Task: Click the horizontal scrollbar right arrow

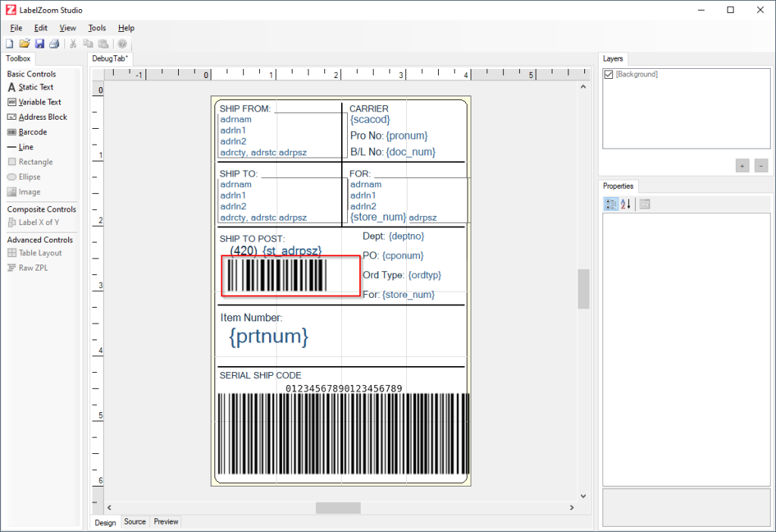Action: pyautogui.click(x=571, y=508)
